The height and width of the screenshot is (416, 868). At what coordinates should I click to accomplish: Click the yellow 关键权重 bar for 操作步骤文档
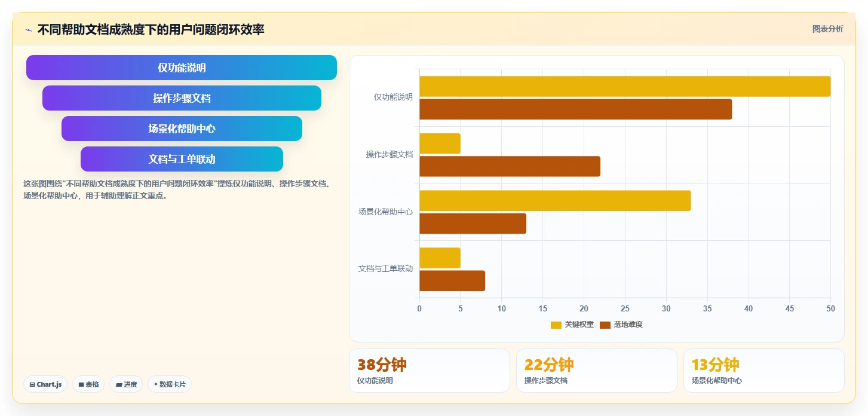440,143
